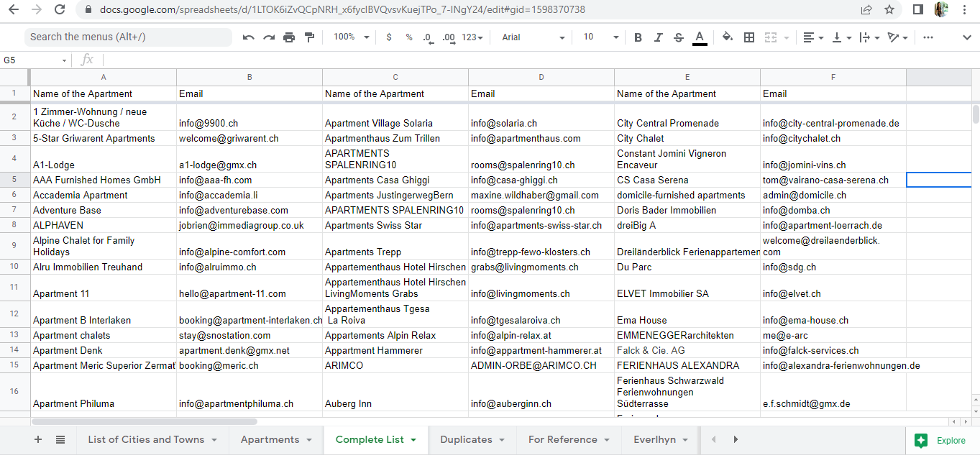Activate the Paint format roller icon
Screen dimensions: 980x458
pyautogui.click(x=310, y=37)
